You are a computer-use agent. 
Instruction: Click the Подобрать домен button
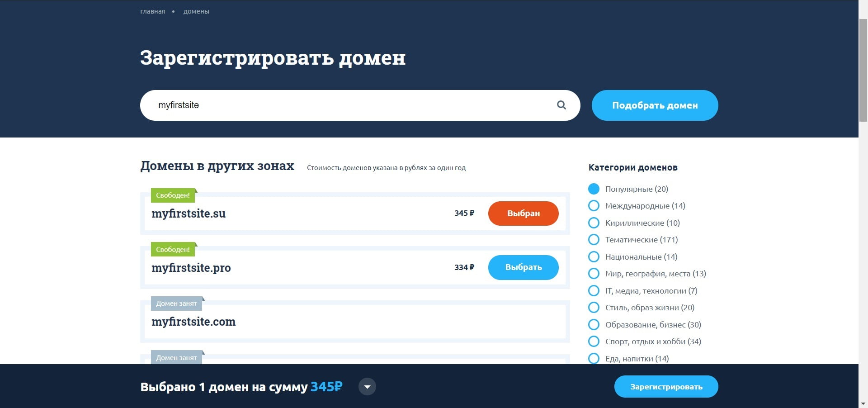coord(655,105)
